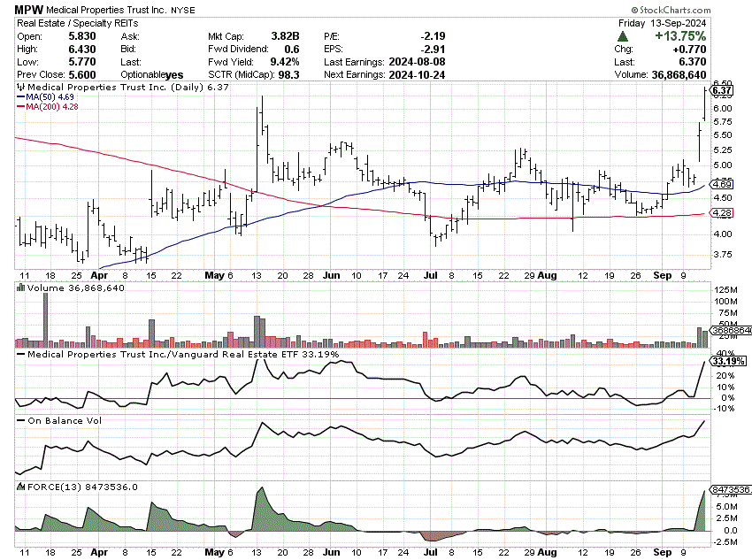Click Aug on the date axis under the price chart
The height and width of the screenshot is (560, 752).
click(x=548, y=275)
